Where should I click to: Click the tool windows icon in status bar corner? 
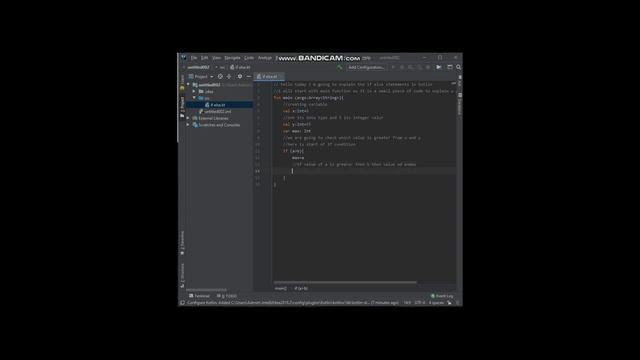[x=182, y=303]
